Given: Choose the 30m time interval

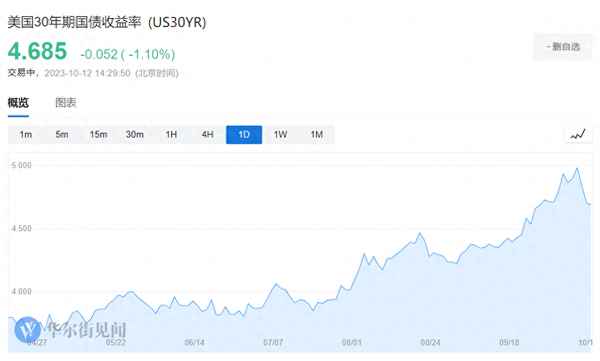Looking at the screenshot, I should point(135,135).
